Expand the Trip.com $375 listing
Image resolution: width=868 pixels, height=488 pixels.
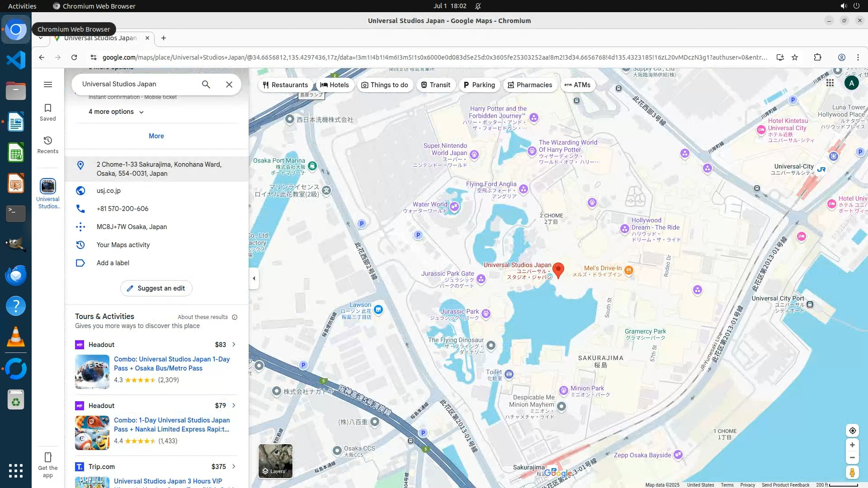coord(234,466)
